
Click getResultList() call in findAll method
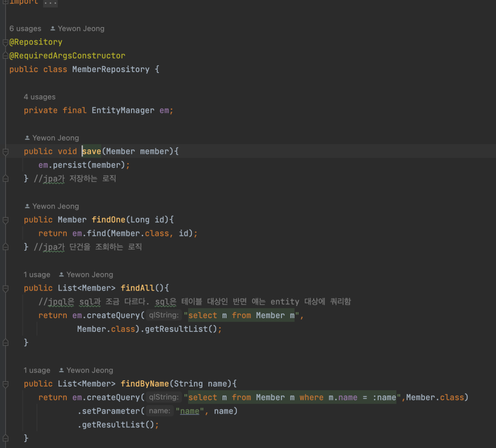pyautogui.click(x=181, y=329)
